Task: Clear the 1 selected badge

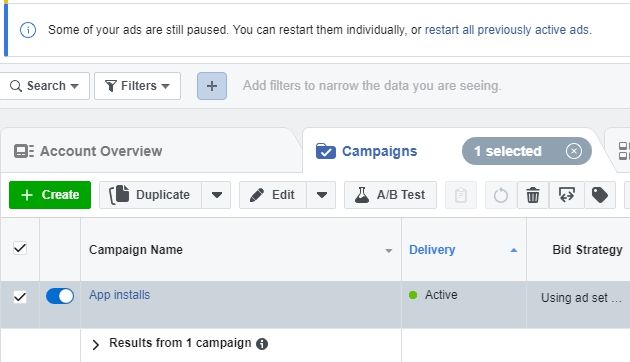Action: point(573,151)
